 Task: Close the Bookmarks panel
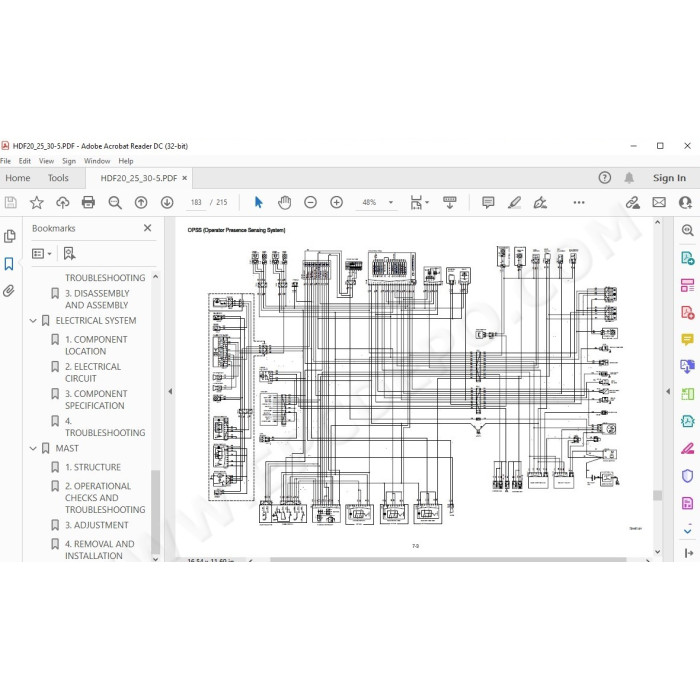(148, 228)
